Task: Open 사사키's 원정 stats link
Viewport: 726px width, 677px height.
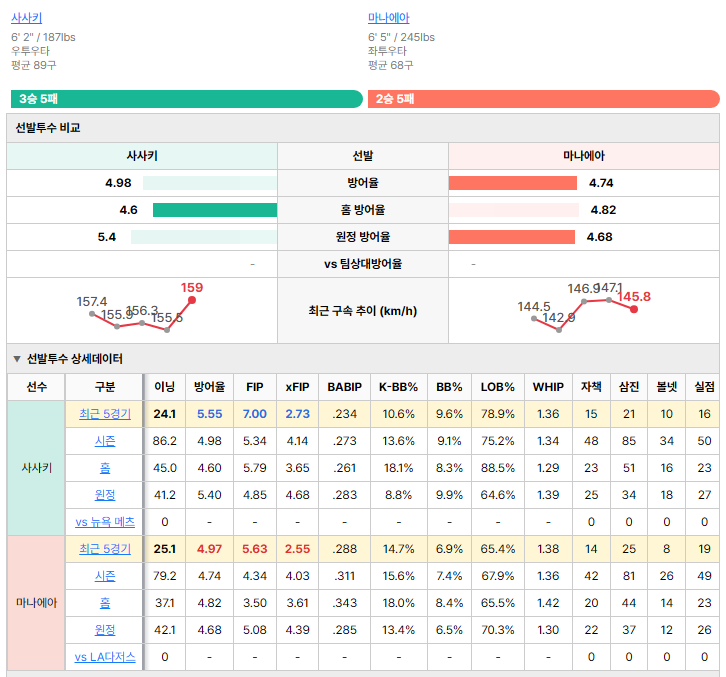Action: pos(105,495)
